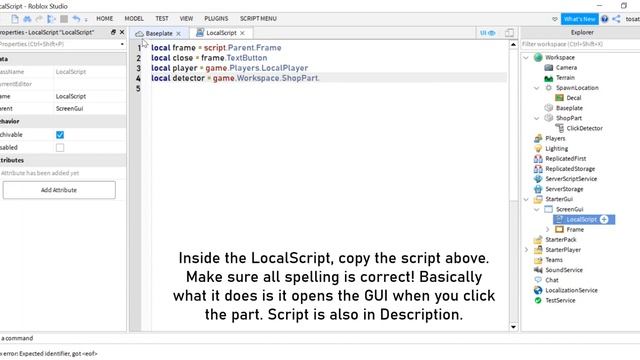Close the Baseplate tab
Viewport: 640px width, 360px height.
click(178, 33)
